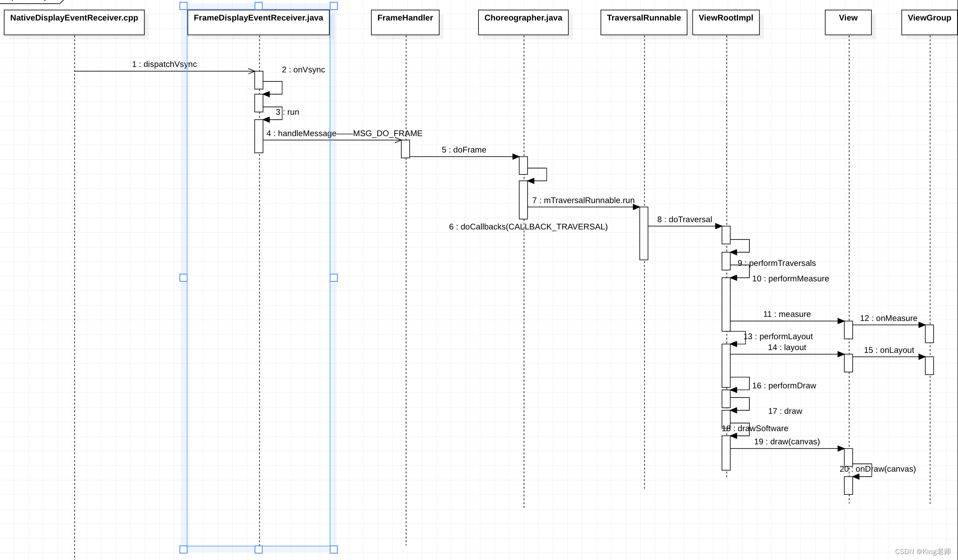
Task: Grab the top-left selection handle of FrameDisplayEventReceiver
Action: [183, 6]
